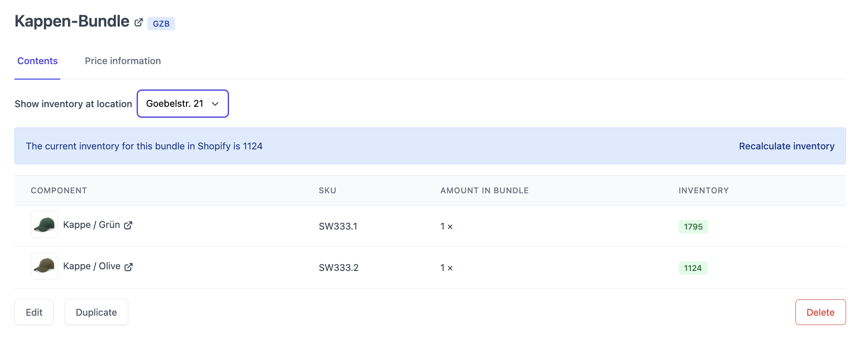Switch to the Price information tab
Viewport: 868px width, 341px height.
123,61
